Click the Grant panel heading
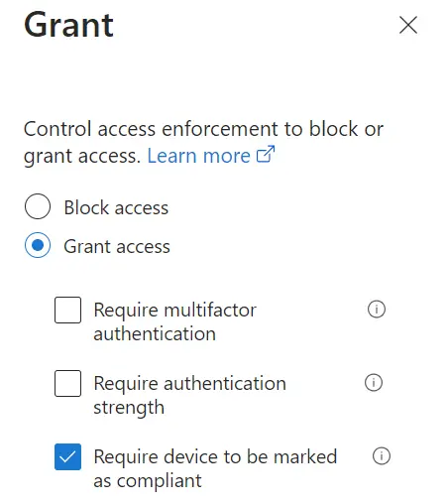Viewport: 448px width, 504px height. [68, 25]
